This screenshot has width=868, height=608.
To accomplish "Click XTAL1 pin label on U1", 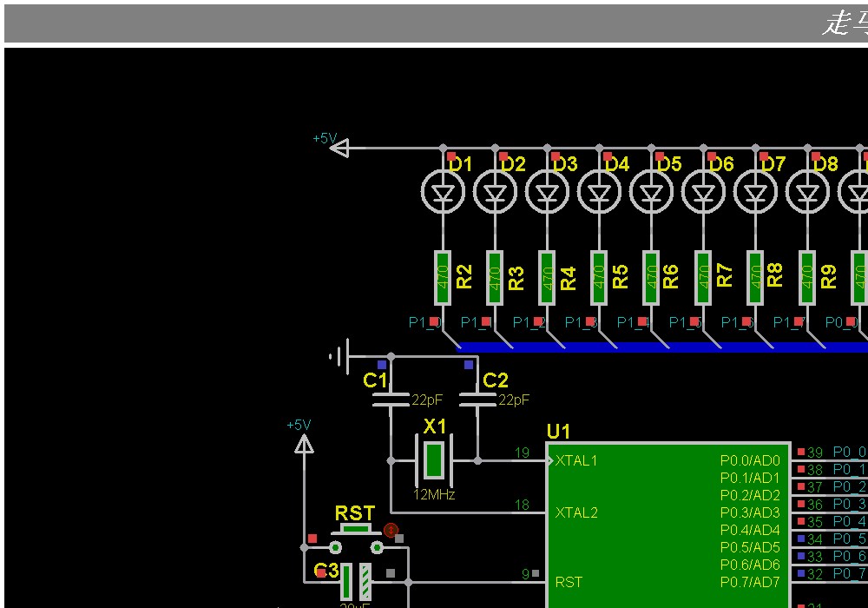I will (576, 460).
